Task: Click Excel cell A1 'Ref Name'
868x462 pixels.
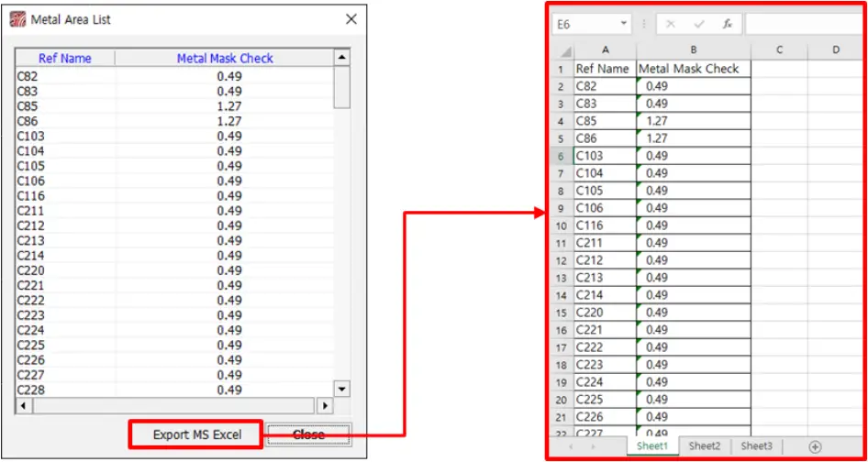Action: point(606,69)
